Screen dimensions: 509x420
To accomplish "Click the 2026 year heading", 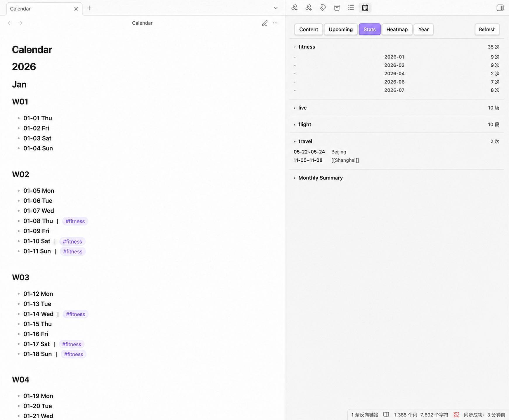I will pos(24,67).
